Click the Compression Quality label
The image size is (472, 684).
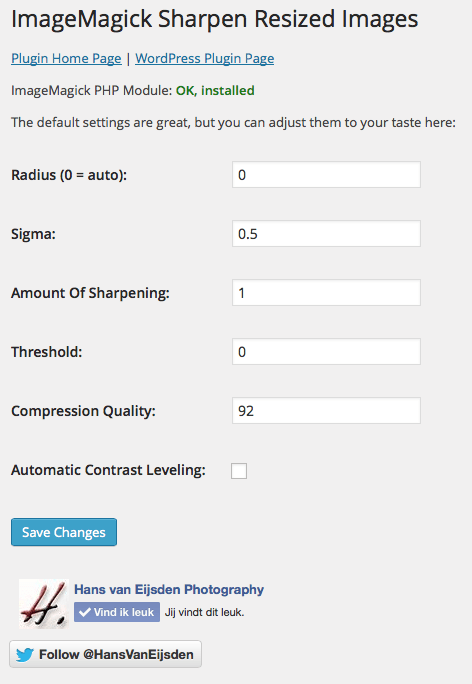click(x=83, y=411)
